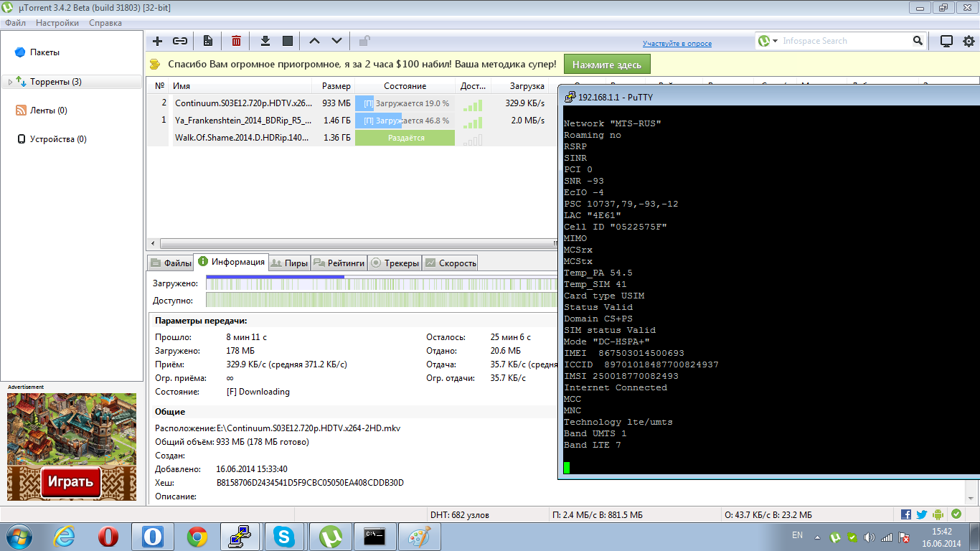This screenshot has width=980, height=551.
Task: Select Устройства (0) in the sidebar
Action: (58, 139)
